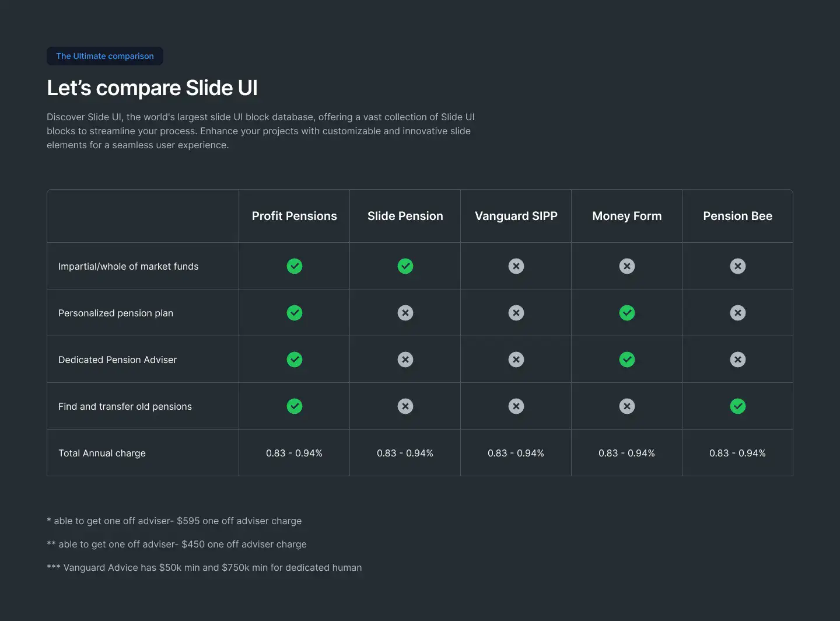Click the Slide Pension 0.83 - 0.94% charge value
This screenshot has height=621, width=840.
(x=405, y=453)
